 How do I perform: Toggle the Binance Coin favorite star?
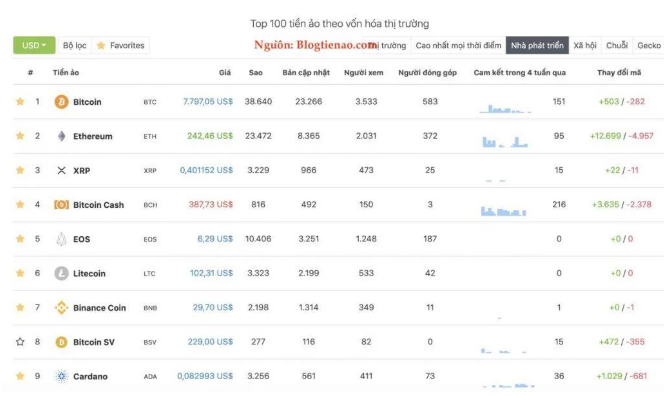click(20, 307)
